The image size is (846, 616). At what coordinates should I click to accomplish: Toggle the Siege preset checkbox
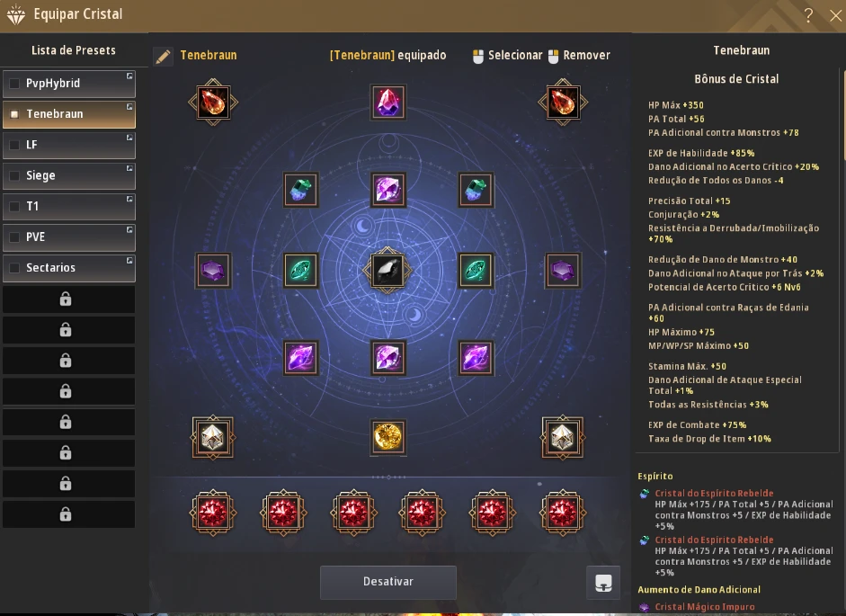pos(14,176)
